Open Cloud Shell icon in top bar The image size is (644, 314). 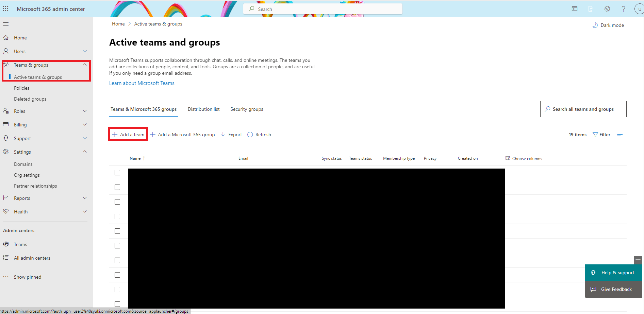(x=575, y=9)
